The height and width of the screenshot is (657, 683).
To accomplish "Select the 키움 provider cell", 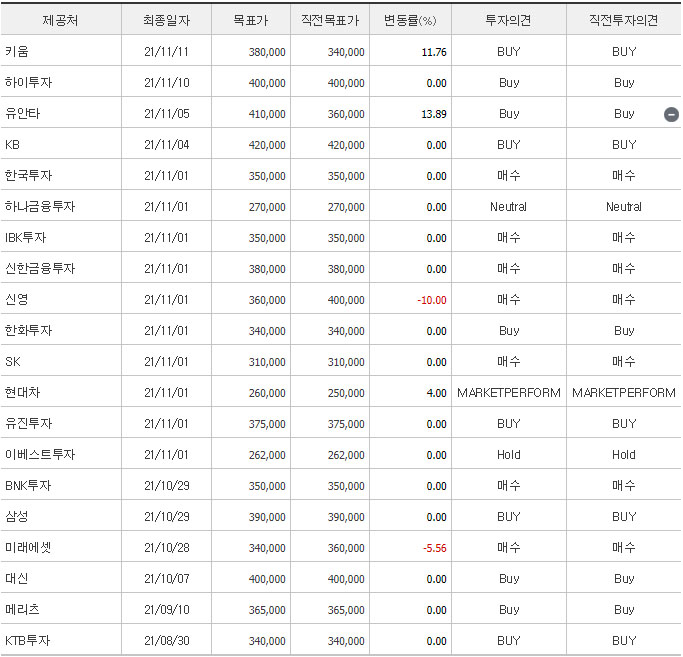I will tap(61, 51).
